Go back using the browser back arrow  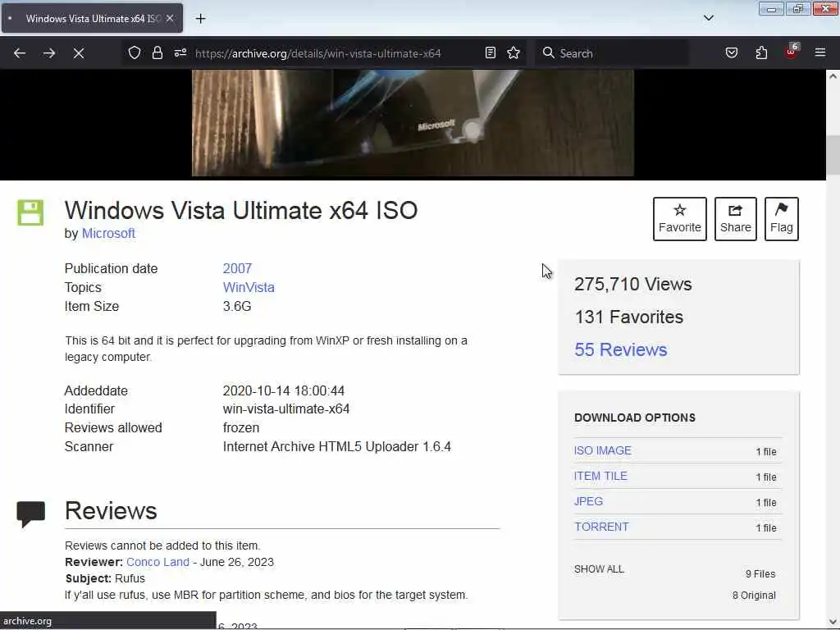tap(20, 53)
